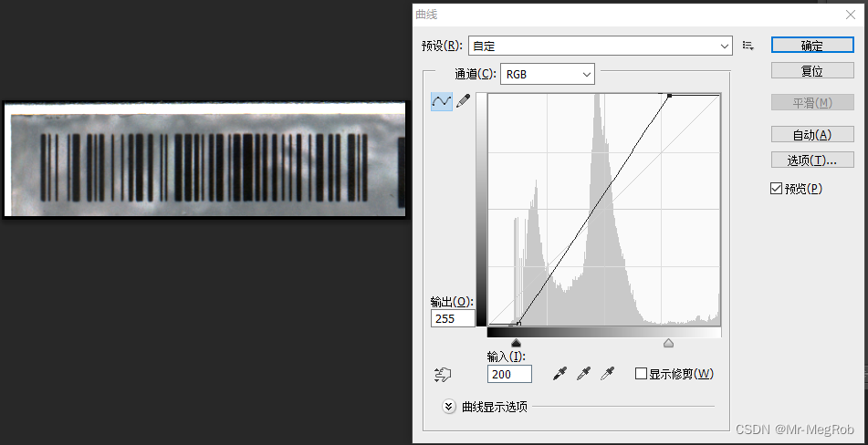Click the 自动 button

pyautogui.click(x=812, y=134)
